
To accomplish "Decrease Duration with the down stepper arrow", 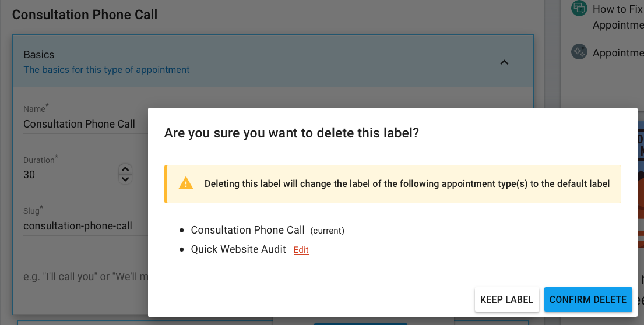I will click(x=125, y=179).
